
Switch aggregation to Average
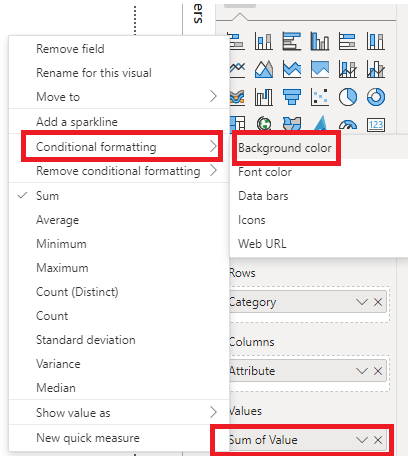[x=119, y=220]
